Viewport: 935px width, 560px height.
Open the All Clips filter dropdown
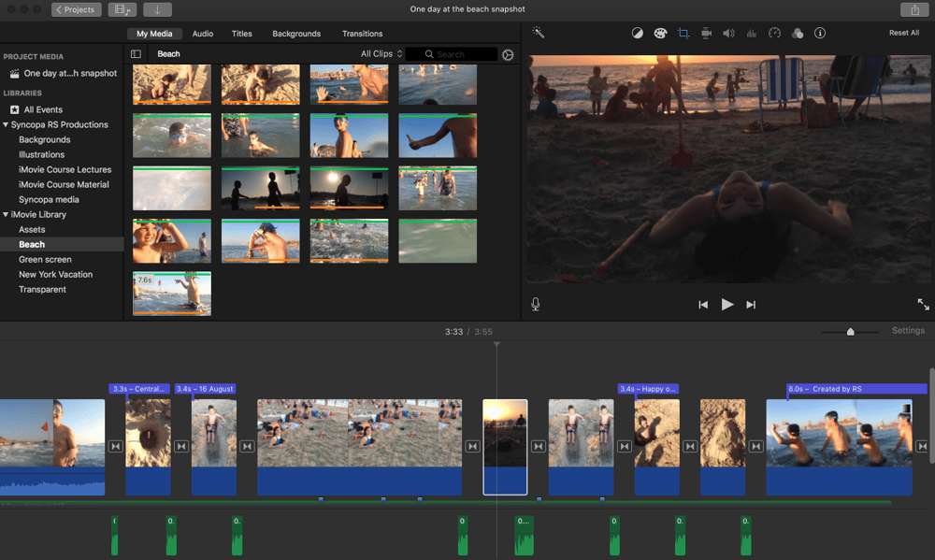pyautogui.click(x=381, y=53)
